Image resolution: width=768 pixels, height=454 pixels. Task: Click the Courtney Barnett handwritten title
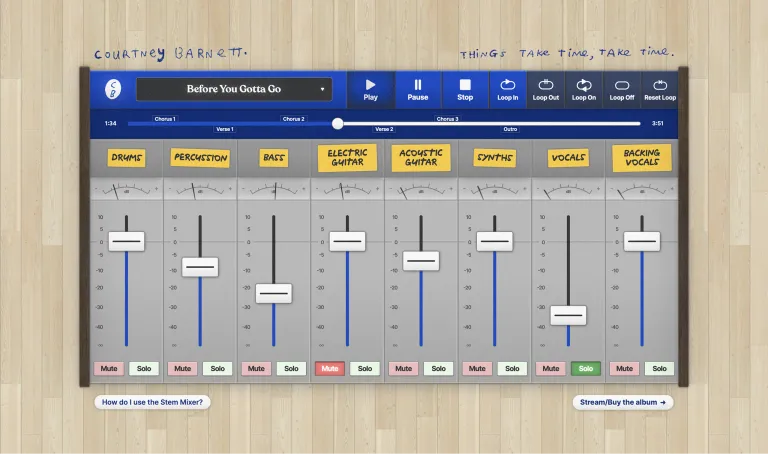pyautogui.click(x=171, y=53)
